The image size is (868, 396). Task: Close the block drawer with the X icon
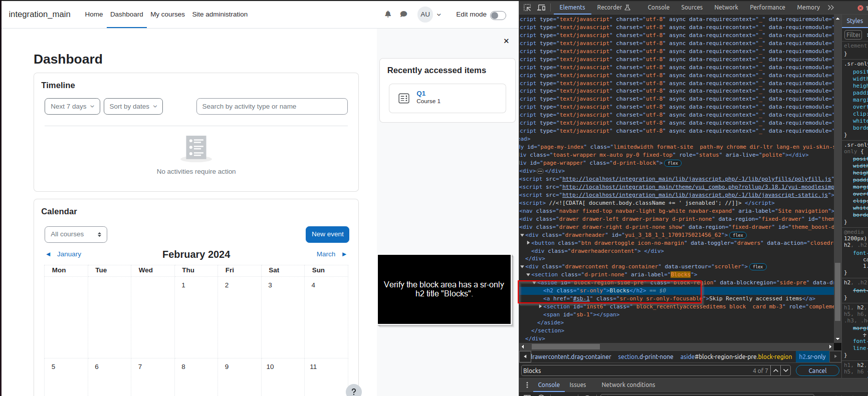pyautogui.click(x=506, y=41)
